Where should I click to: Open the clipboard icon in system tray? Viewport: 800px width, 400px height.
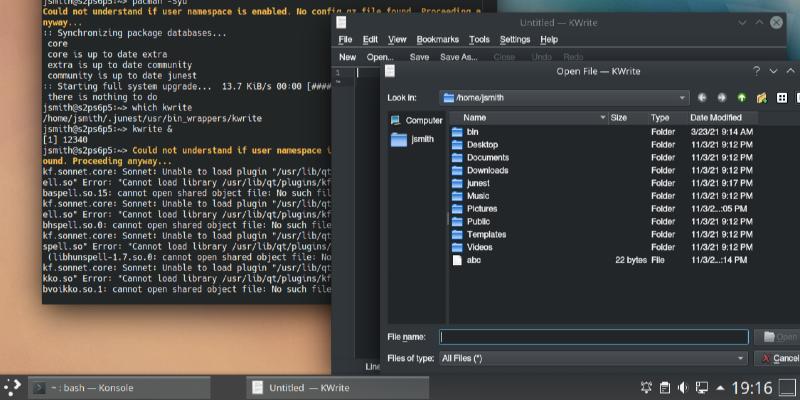click(663, 387)
